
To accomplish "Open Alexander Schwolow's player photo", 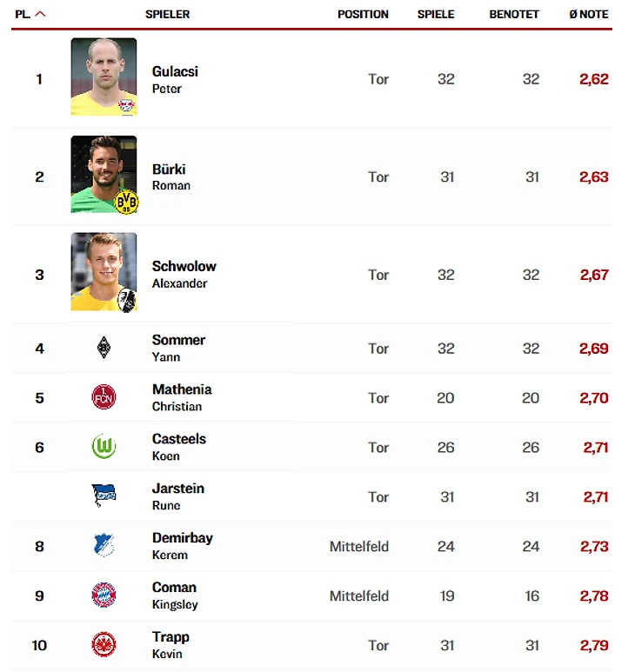I will pyautogui.click(x=104, y=271).
